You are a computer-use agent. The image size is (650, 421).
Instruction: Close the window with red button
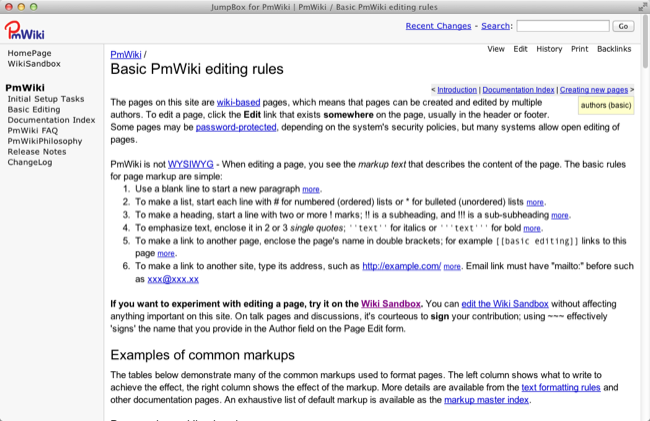[9, 7]
